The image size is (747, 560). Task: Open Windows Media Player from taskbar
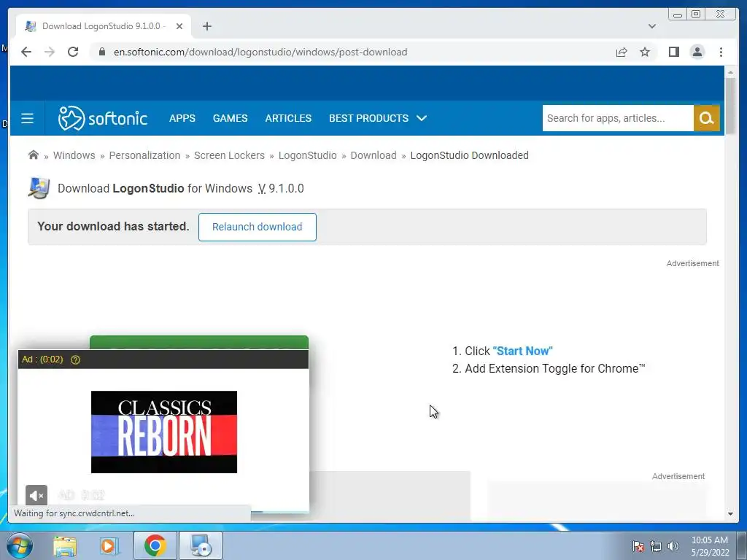click(x=109, y=545)
